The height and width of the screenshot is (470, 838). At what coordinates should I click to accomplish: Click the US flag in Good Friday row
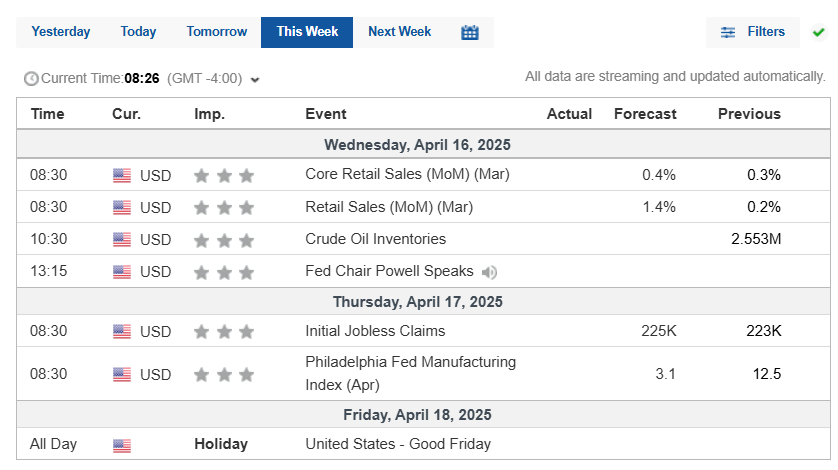tap(122, 445)
